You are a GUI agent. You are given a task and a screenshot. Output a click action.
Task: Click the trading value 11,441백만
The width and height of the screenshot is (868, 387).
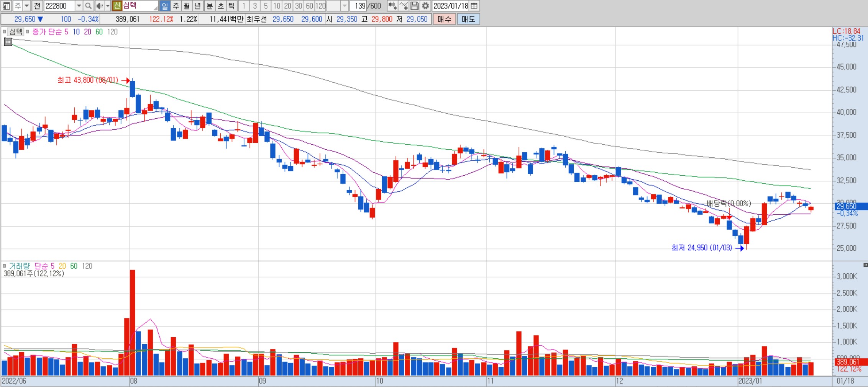point(226,19)
